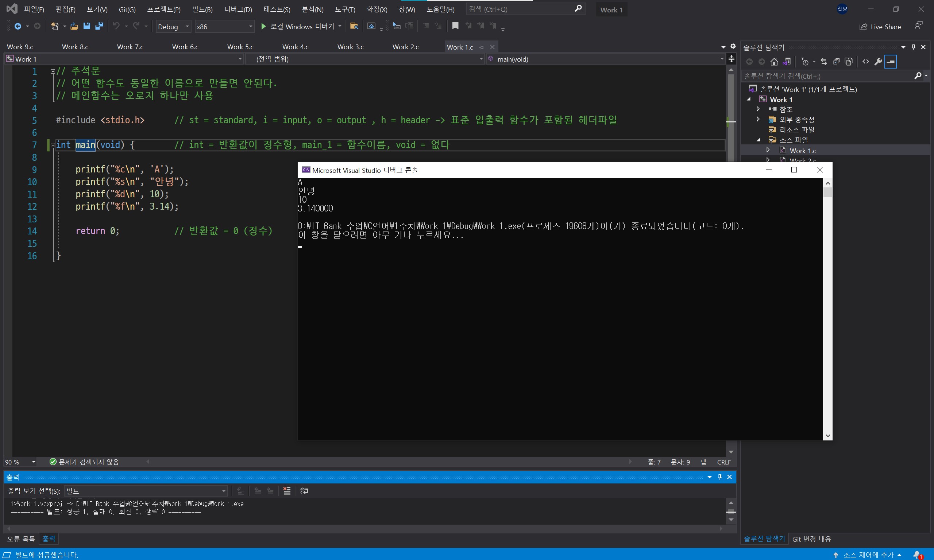
Task: Open the 빌드(B) menu
Action: (202, 9)
